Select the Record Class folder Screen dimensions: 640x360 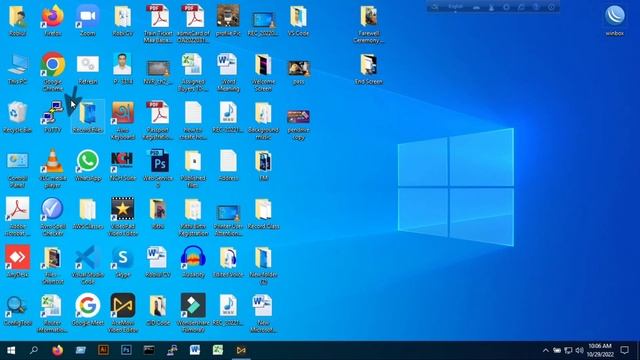tap(263, 213)
